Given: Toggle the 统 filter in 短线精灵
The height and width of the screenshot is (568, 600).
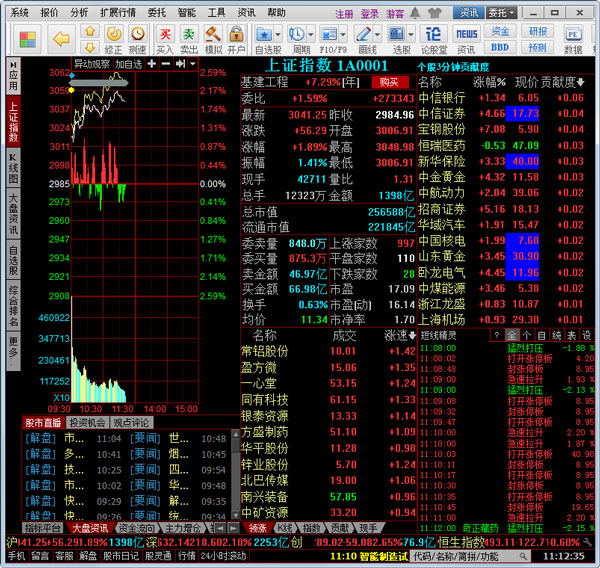Looking at the screenshot, I should [x=556, y=336].
